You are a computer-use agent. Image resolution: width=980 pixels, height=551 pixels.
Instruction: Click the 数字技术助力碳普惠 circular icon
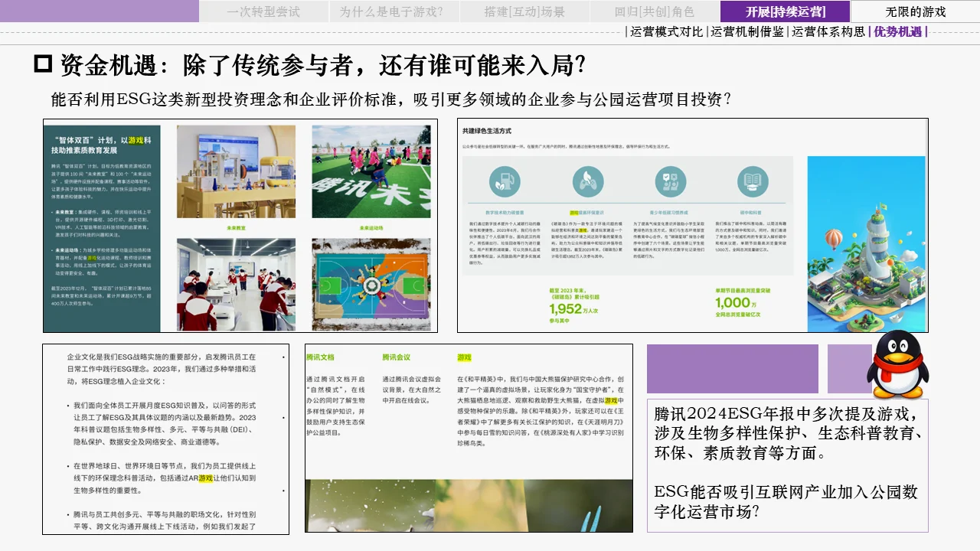click(505, 182)
